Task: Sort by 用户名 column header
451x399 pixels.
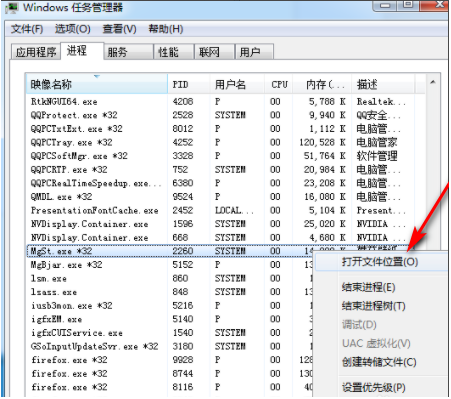Action: click(237, 84)
